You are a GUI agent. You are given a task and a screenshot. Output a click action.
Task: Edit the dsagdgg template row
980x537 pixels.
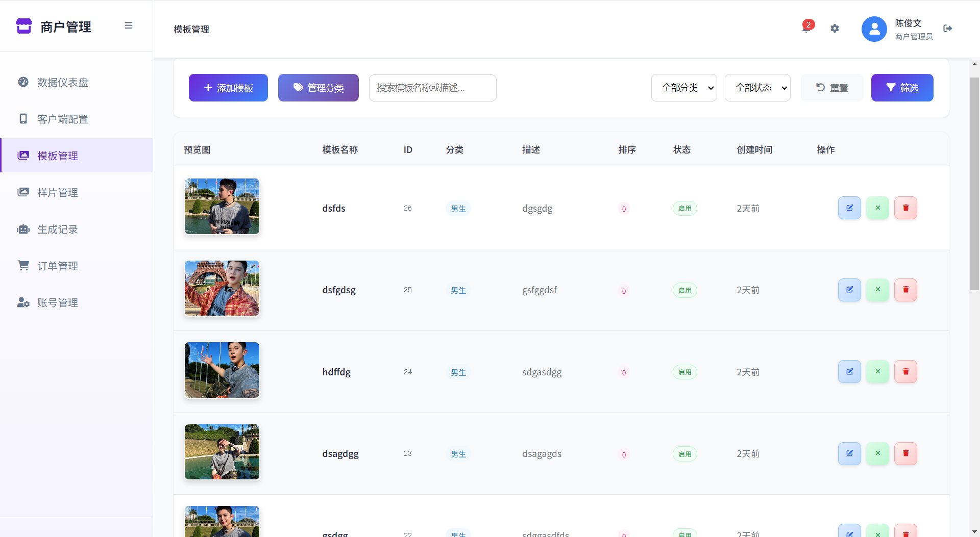point(849,453)
